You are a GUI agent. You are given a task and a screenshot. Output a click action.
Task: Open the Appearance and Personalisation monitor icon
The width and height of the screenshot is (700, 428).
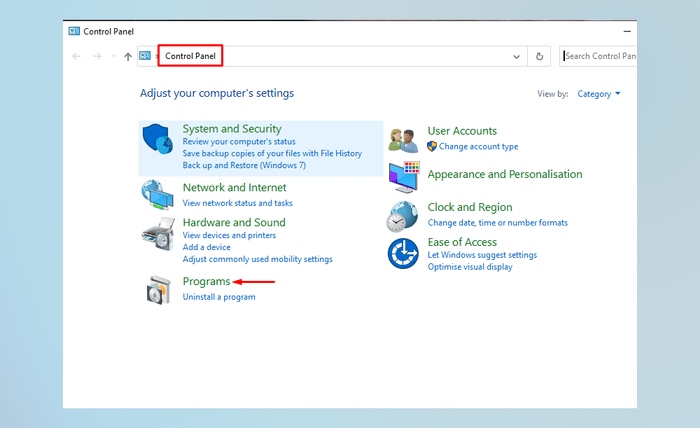[404, 177]
